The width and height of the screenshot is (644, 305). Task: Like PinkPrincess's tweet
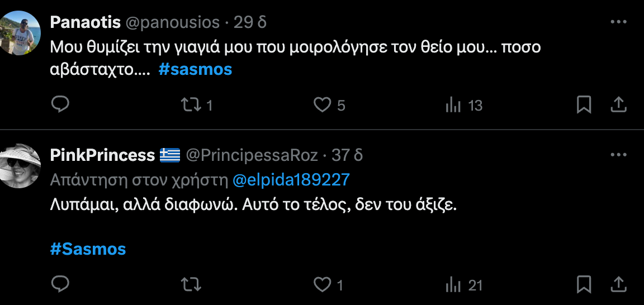pyautogui.click(x=322, y=285)
